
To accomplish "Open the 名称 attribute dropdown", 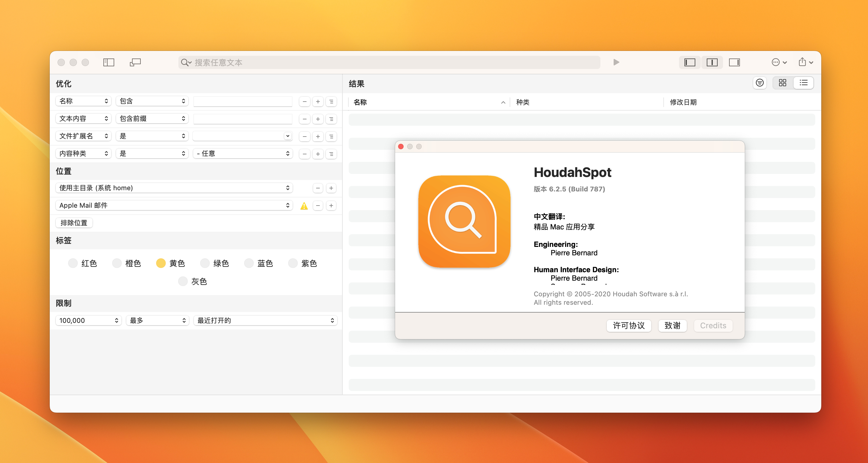I will [x=83, y=101].
